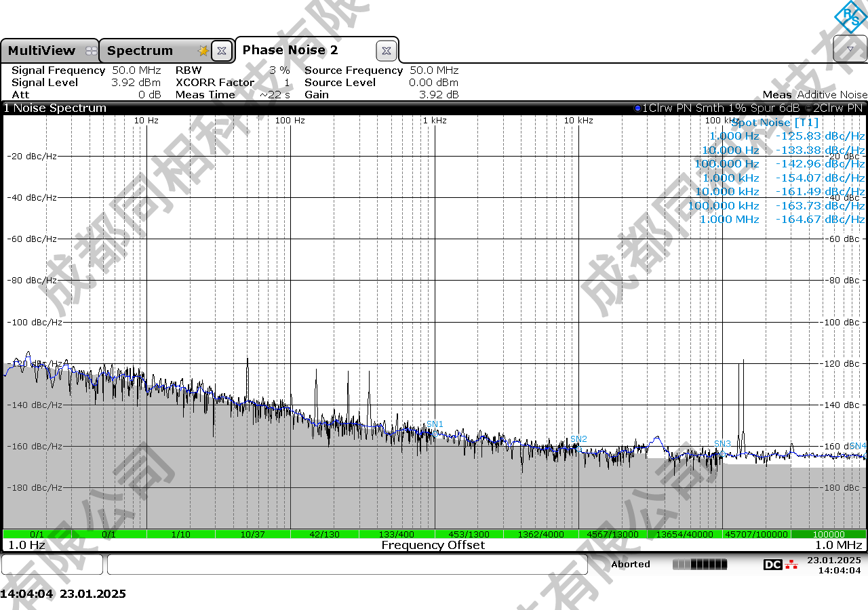Select the SN2 spot noise marker
Screen dimensions: 868x610
[x=578, y=439]
